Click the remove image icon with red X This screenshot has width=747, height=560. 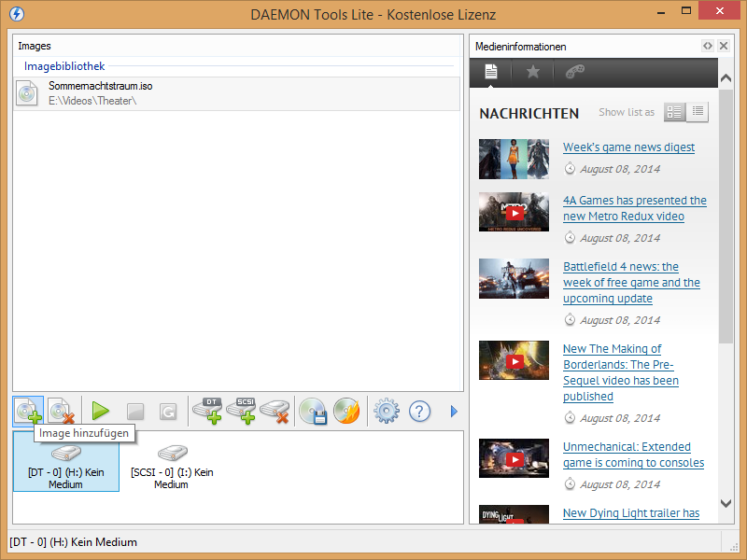coord(62,411)
